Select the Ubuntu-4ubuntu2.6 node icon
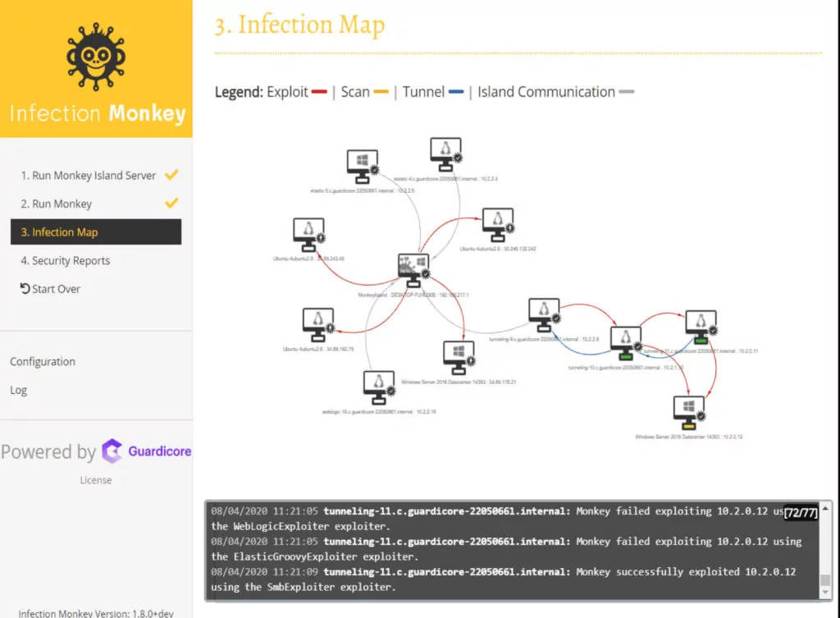 [x=318, y=320]
